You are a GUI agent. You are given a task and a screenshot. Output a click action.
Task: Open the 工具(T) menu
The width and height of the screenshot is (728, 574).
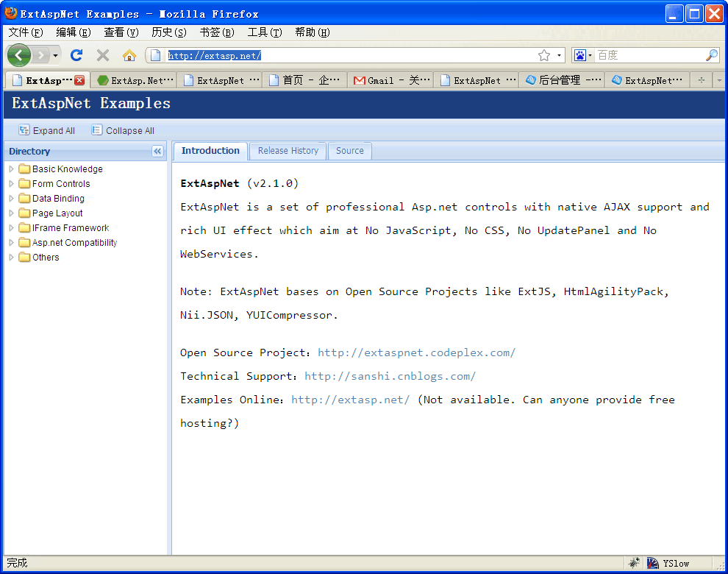pos(265,32)
